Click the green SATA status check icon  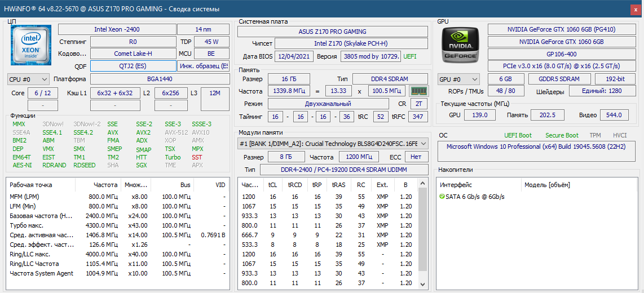click(x=442, y=197)
